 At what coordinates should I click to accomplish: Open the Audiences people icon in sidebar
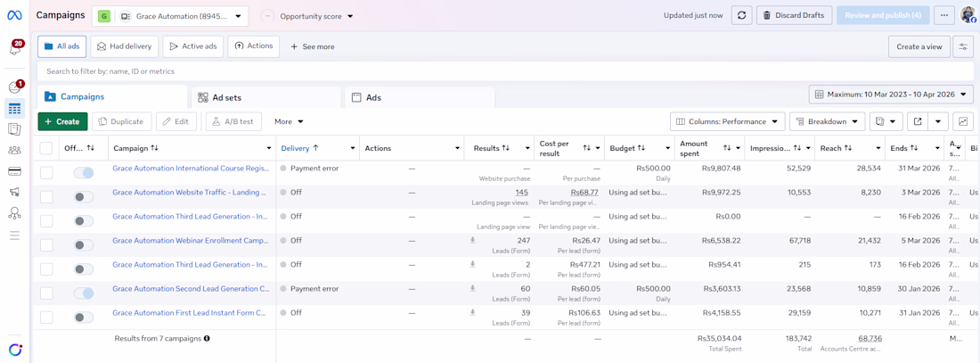(14, 151)
